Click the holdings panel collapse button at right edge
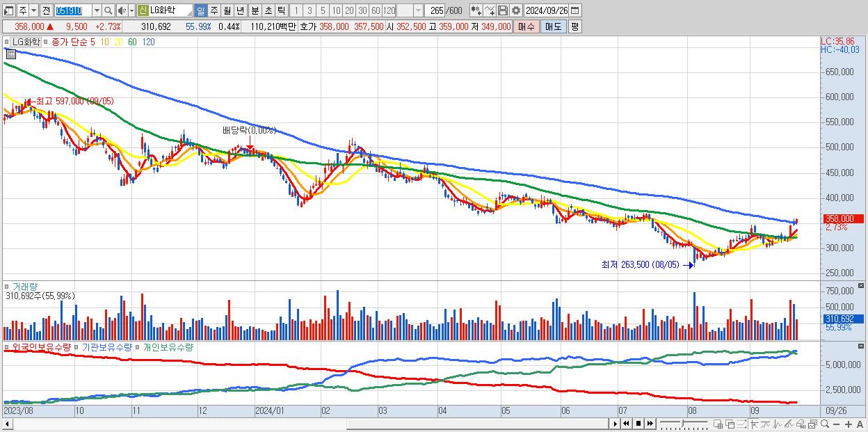 click(862, 346)
